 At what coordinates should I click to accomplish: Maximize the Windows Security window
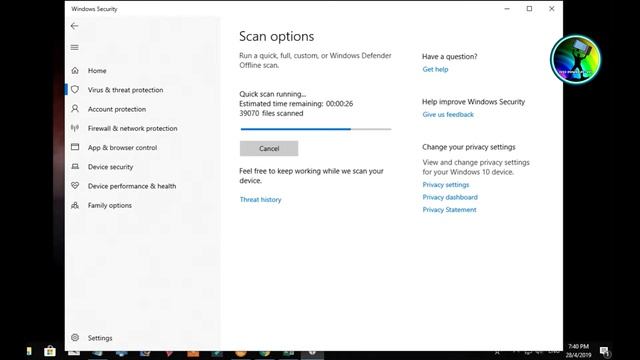click(x=529, y=9)
